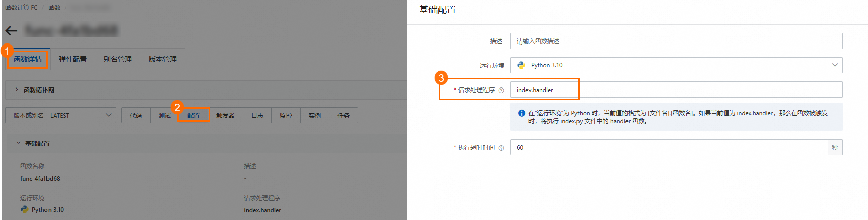Click the help icon beside 请求处理程序
Screen dimensions: 868x220
tap(501, 90)
